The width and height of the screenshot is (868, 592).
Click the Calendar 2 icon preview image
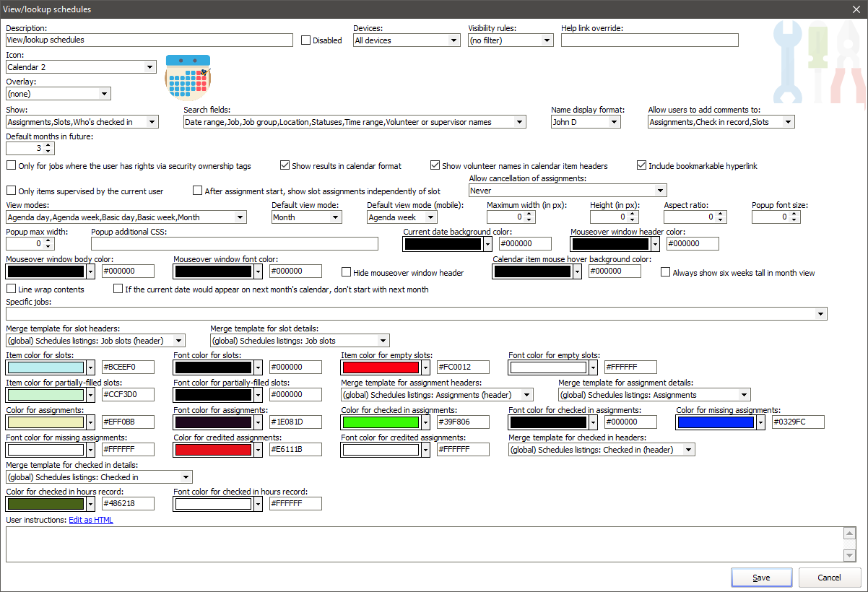click(188, 77)
